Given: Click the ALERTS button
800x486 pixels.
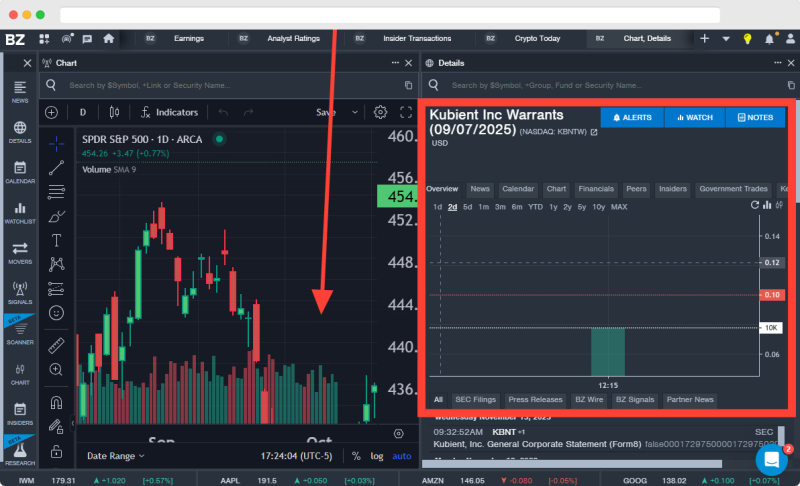Looking at the screenshot, I should (632, 117).
